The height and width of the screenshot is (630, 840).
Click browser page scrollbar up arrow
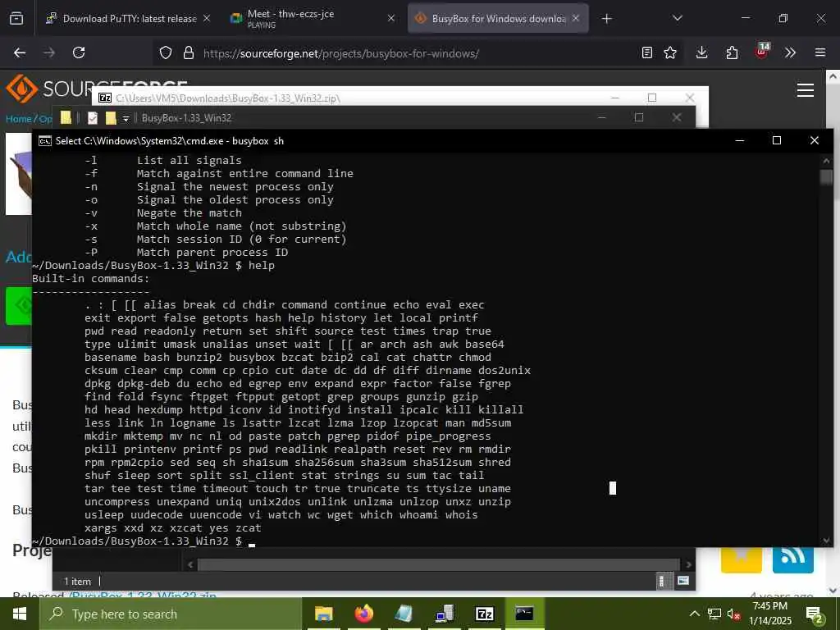[x=833, y=76]
